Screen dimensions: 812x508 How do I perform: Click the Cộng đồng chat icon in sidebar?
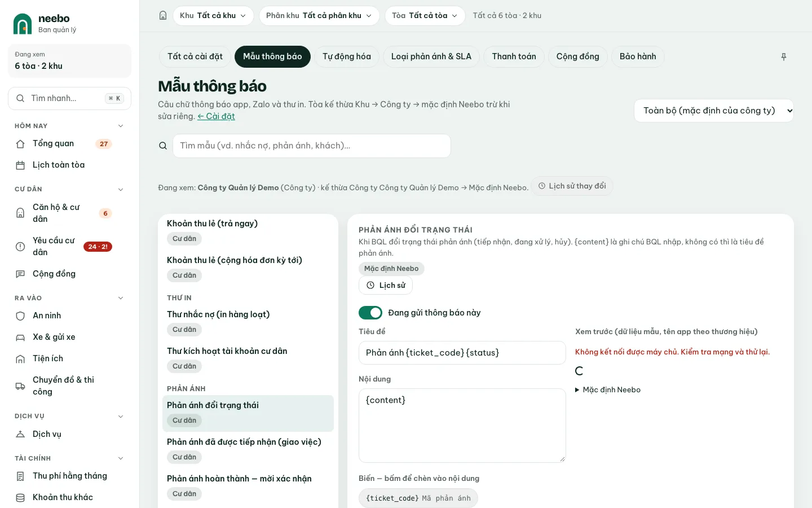(x=20, y=274)
